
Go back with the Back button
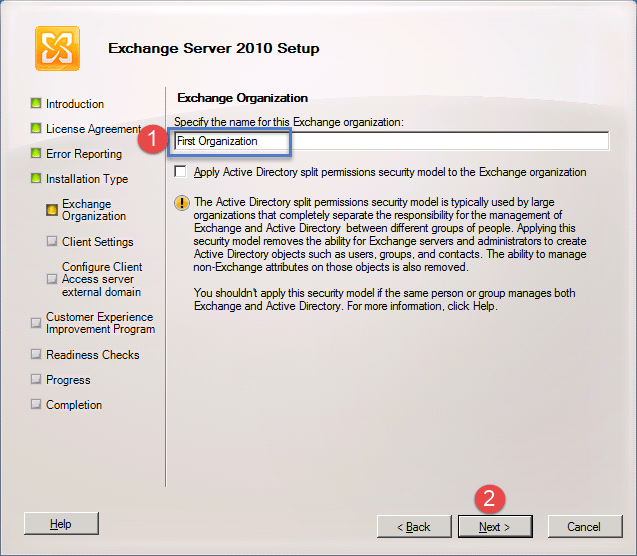414,527
